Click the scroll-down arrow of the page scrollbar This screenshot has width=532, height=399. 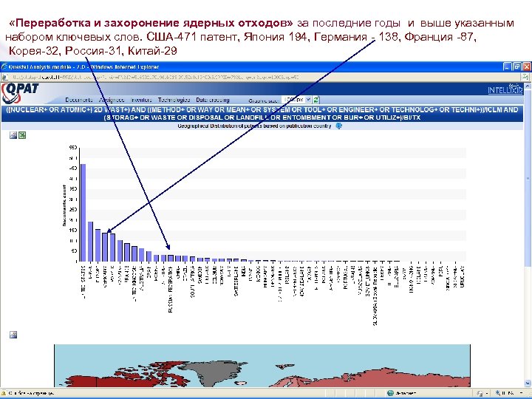point(528,383)
